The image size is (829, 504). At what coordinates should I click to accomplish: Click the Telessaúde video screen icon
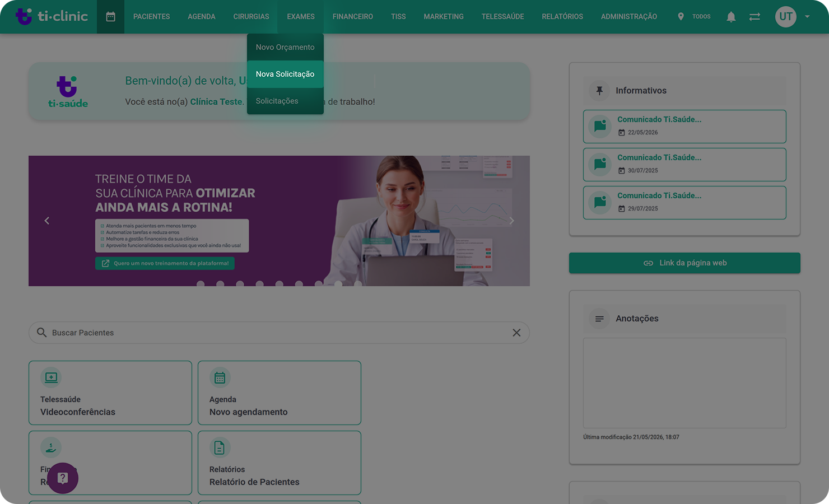click(51, 377)
